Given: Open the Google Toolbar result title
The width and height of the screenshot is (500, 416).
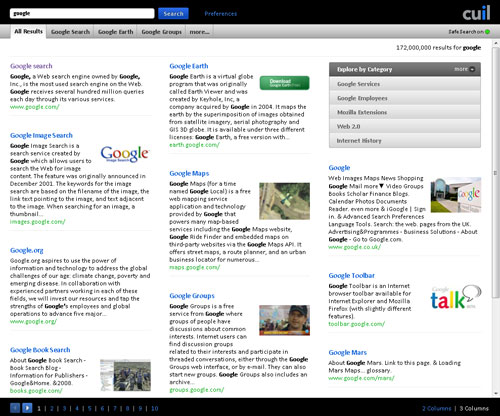Looking at the screenshot, I should tap(352, 275).
